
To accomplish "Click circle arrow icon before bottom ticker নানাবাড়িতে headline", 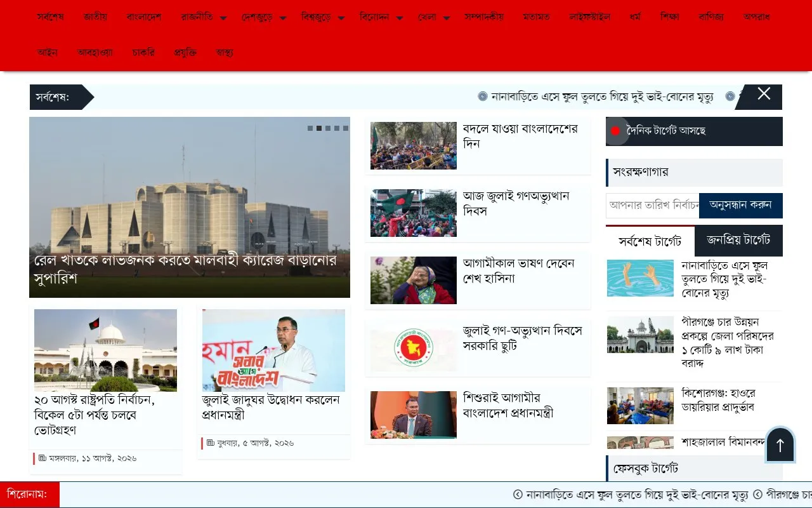I will point(518,494).
